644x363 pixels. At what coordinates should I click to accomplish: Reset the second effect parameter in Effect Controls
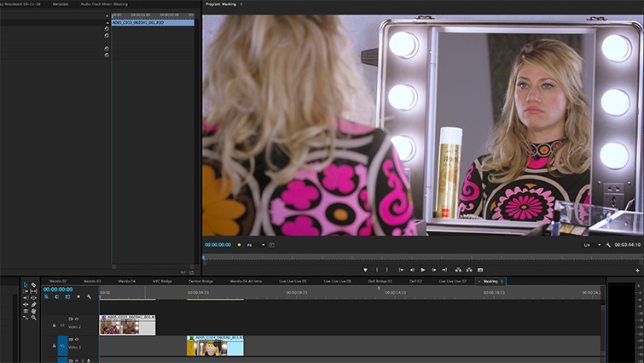click(x=107, y=35)
